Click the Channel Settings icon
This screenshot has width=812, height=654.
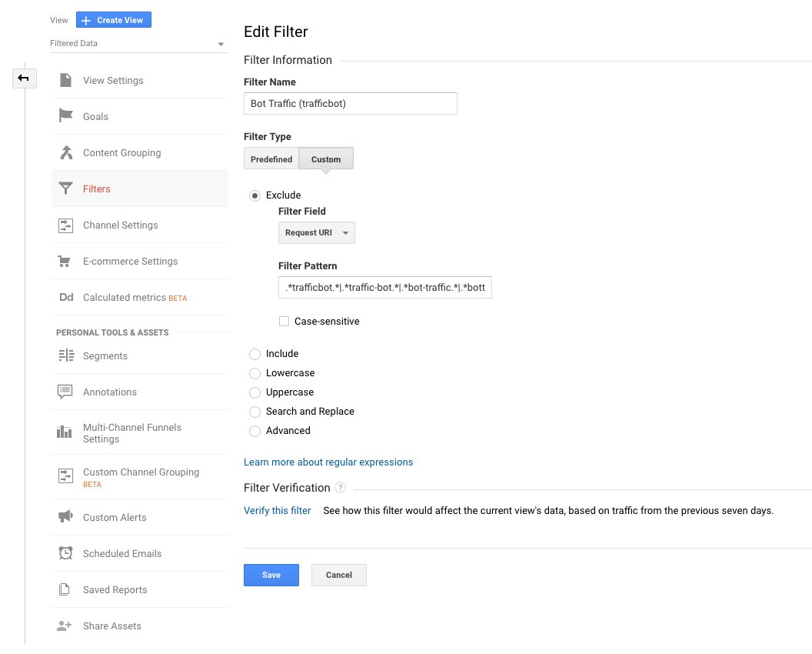[66, 225]
